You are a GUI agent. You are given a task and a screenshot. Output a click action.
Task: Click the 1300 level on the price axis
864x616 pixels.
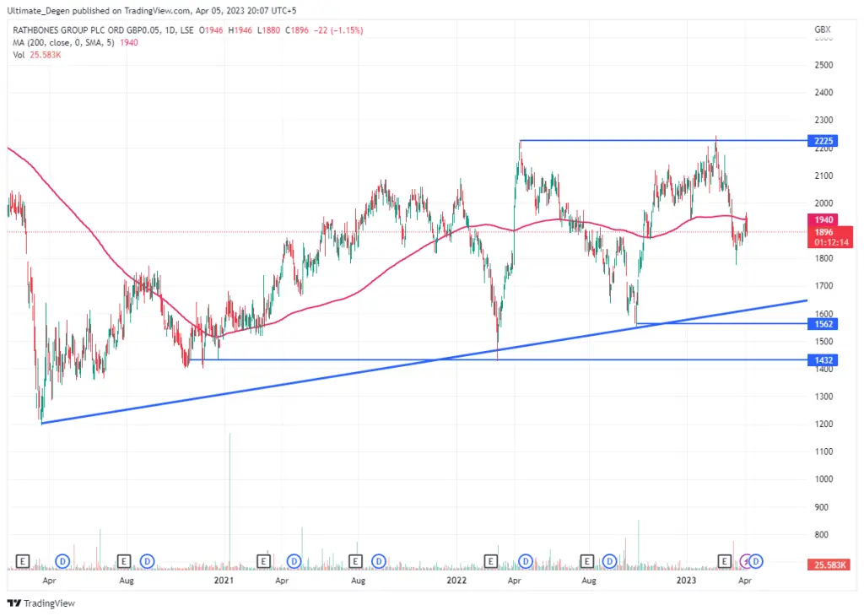tap(823, 397)
